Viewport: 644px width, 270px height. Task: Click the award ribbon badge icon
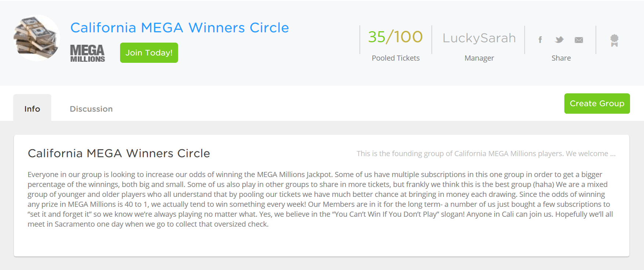[614, 40]
